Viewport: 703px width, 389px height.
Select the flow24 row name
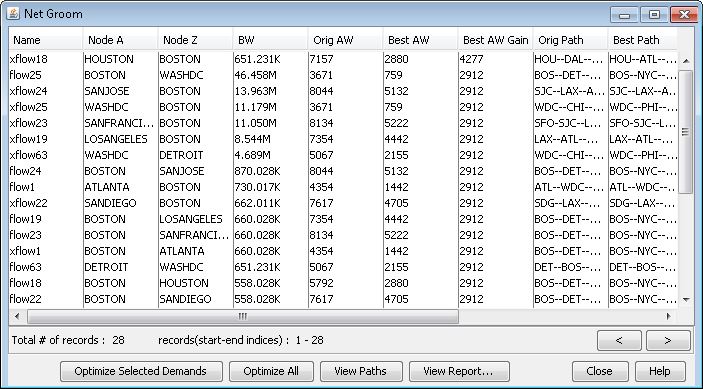click(26, 171)
